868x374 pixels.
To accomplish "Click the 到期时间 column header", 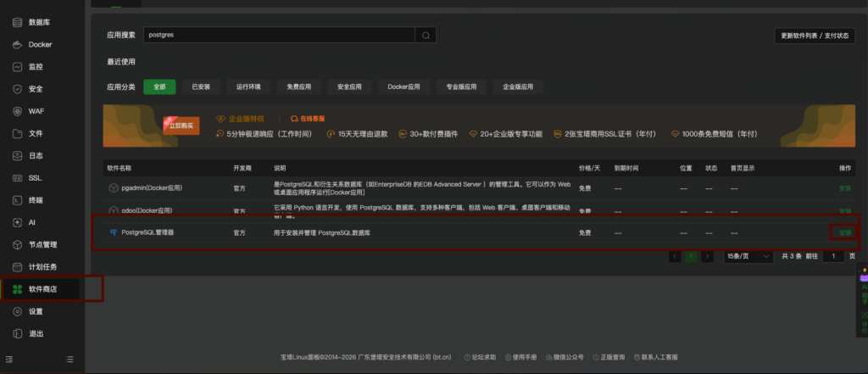I will (x=626, y=168).
